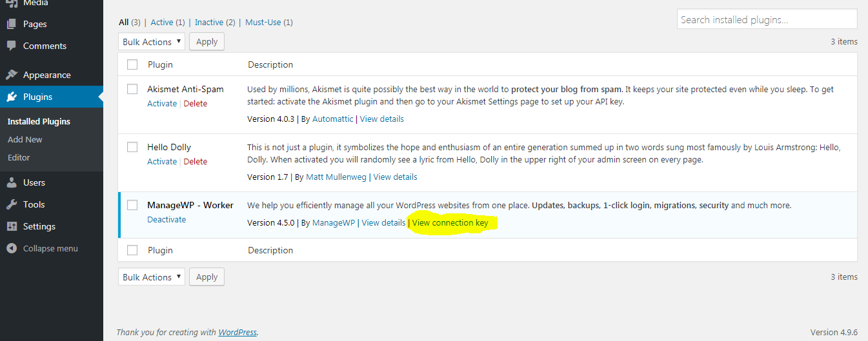Click the Appearance paintbrush icon
This screenshot has width=868, height=341.
(x=12, y=75)
